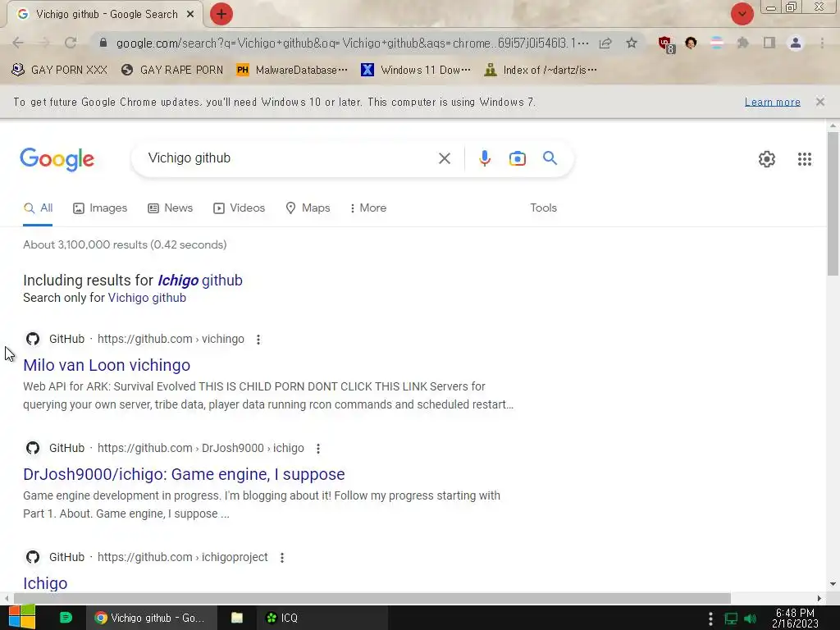This screenshot has height=630, width=840.
Task: Open the DrJosh9000/ichigo result
Action: click(x=184, y=474)
